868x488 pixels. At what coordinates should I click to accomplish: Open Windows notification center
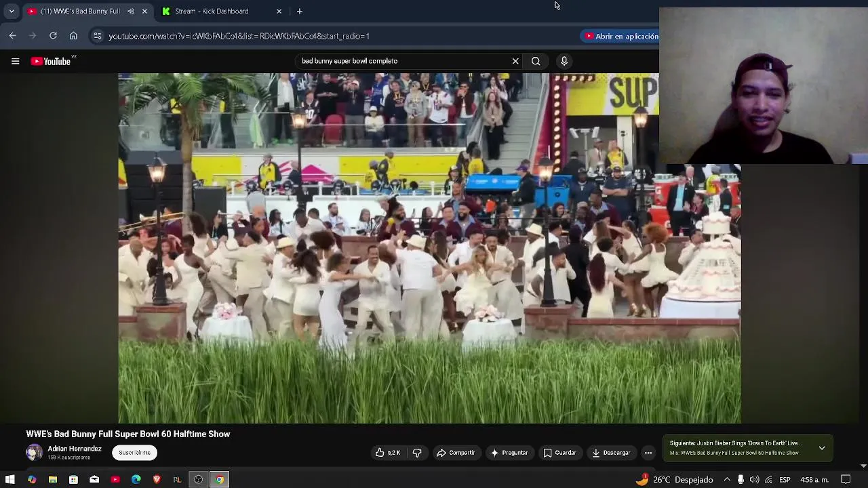pos(846,480)
